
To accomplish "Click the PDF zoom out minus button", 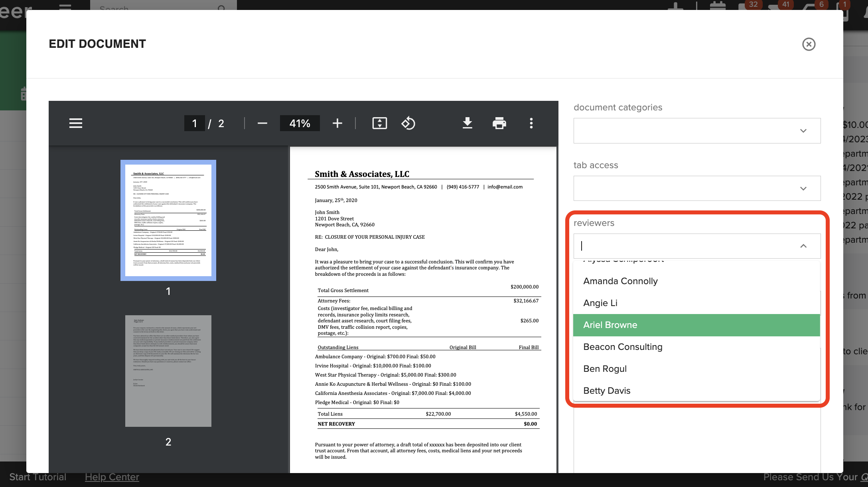I will 262,123.
